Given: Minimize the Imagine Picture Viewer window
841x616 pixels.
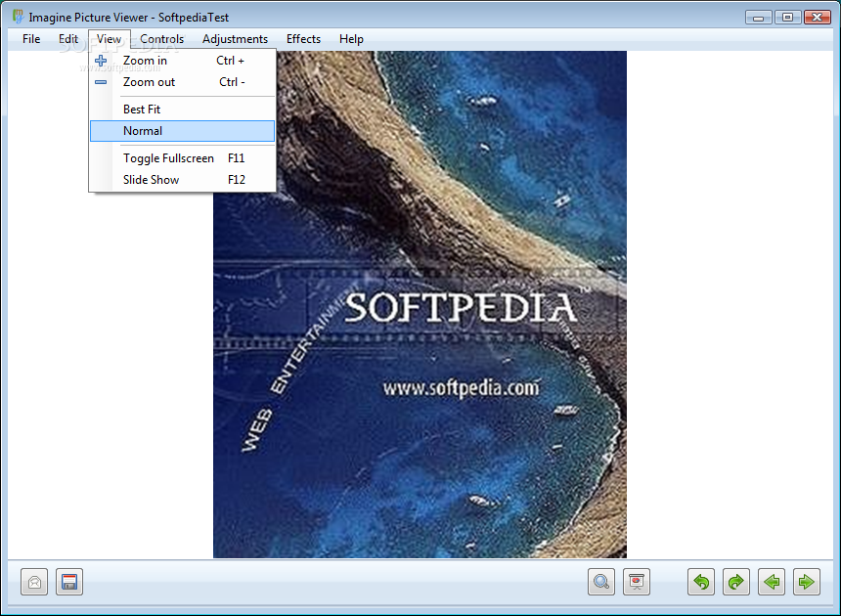Looking at the screenshot, I should tap(758, 18).
